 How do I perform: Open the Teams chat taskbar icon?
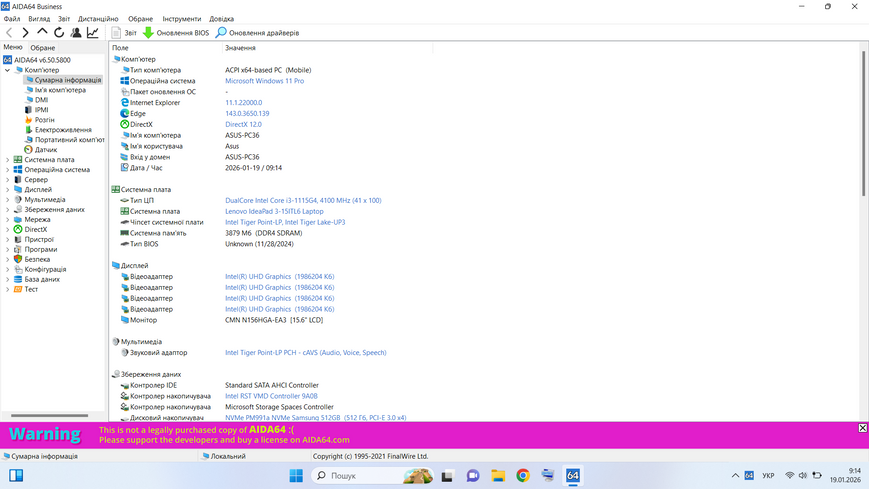(x=473, y=476)
